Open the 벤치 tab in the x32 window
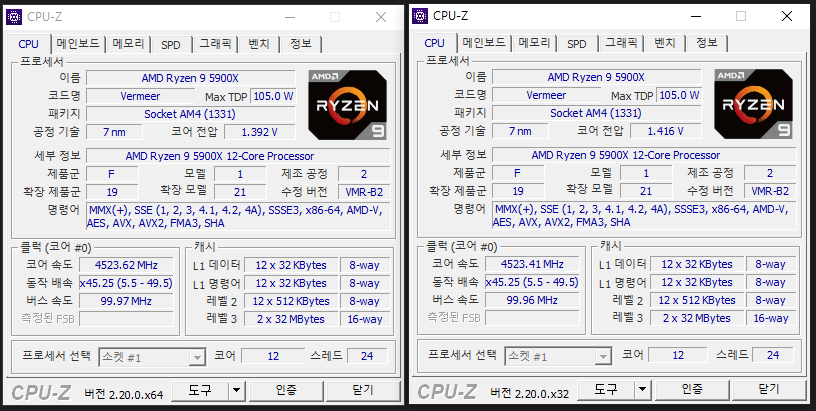Image resolution: width=816 pixels, height=411 pixels. (x=665, y=43)
